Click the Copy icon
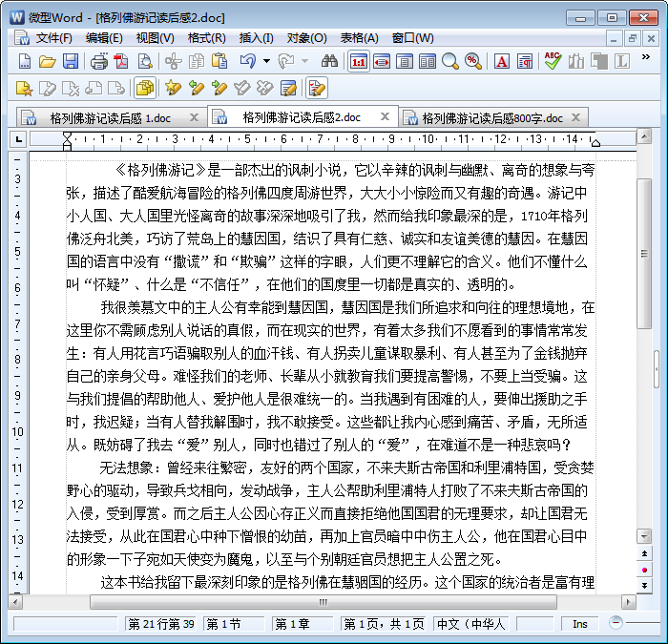 click(x=197, y=62)
